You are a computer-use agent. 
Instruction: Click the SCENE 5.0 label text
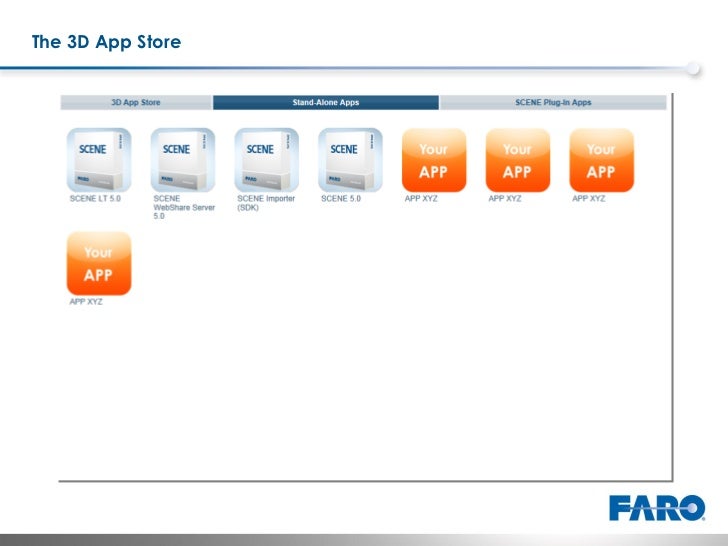(341, 198)
